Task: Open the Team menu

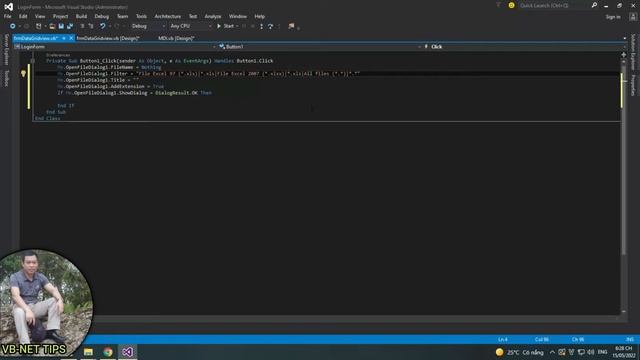Action: pyautogui.click(x=122, y=16)
